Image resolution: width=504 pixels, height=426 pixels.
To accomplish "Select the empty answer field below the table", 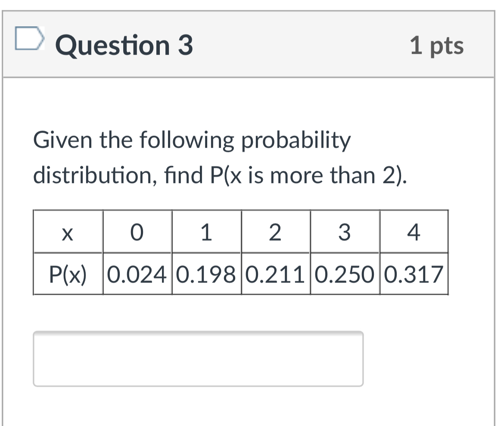I will point(198,358).
